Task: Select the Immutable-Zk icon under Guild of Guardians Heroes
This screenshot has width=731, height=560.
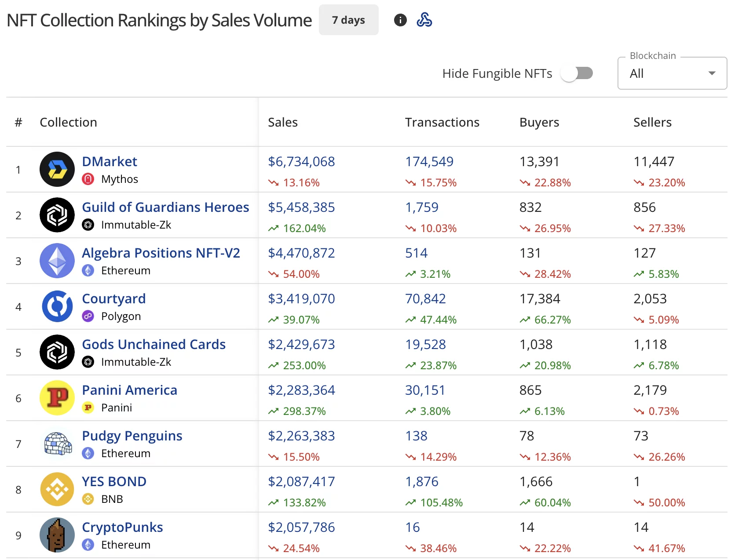Action: click(88, 225)
